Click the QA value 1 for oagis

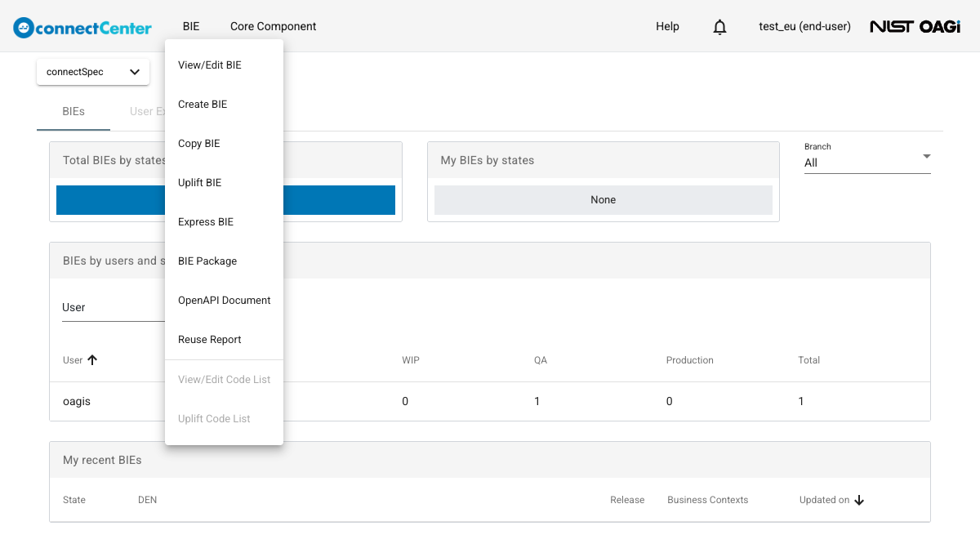(537, 401)
